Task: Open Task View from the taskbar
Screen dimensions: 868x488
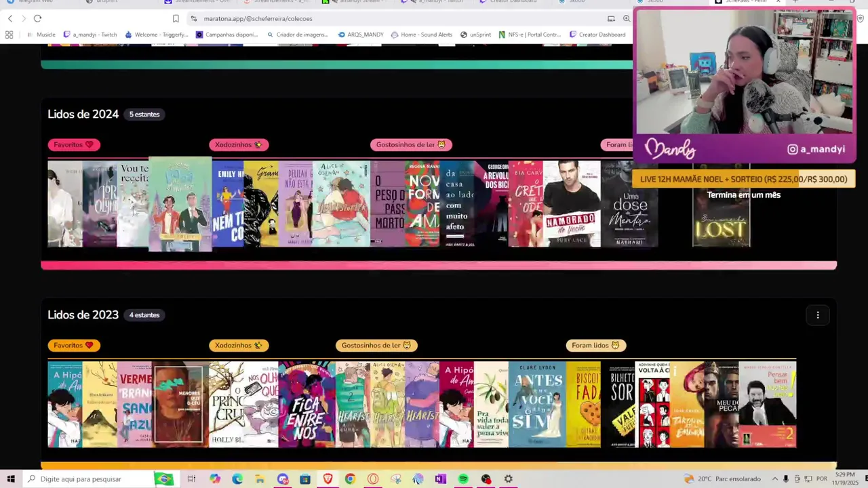Action: pyautogui.click(x=192, y=479)
